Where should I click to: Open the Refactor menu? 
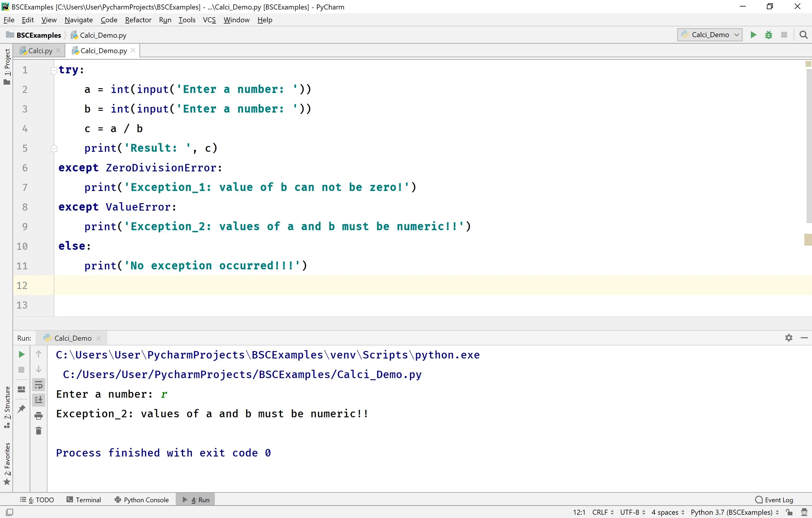point(138,20)
